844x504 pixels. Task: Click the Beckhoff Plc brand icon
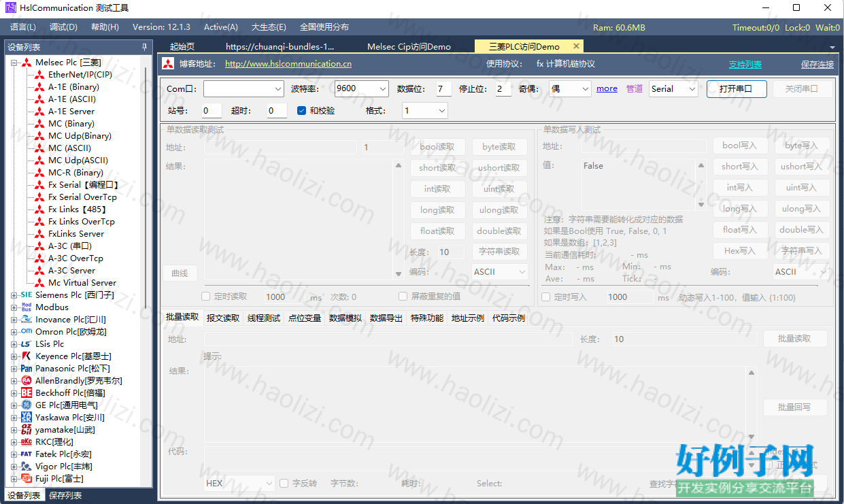(x=27, y=393)
